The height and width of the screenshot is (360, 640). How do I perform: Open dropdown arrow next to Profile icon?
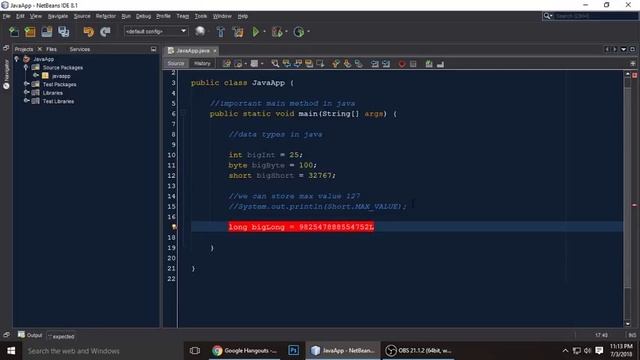click(x=308, y=32)
